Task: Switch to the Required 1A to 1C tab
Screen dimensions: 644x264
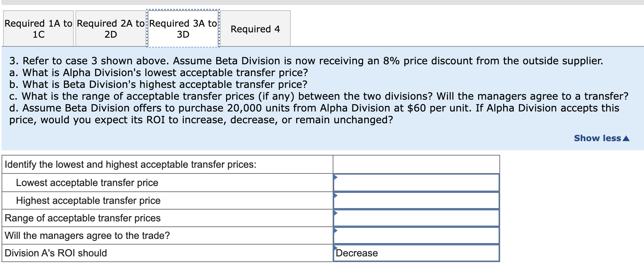Action: tap(38, 29)
